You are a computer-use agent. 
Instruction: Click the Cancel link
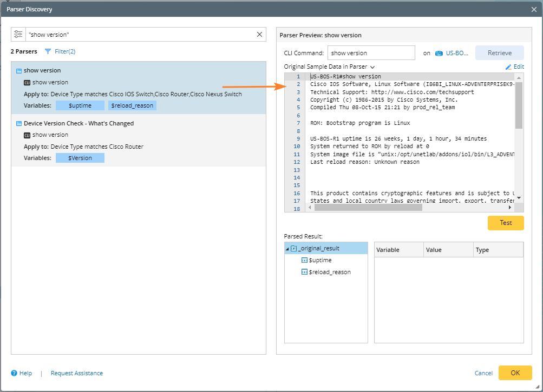483,373
